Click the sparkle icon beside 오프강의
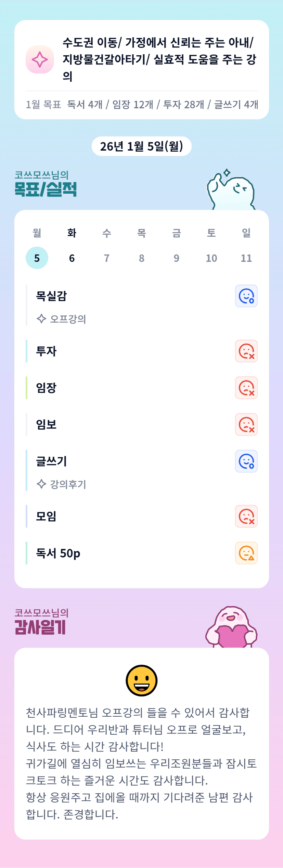The width and height of the screenshot is (283, 868). click(x=41, y=319)
